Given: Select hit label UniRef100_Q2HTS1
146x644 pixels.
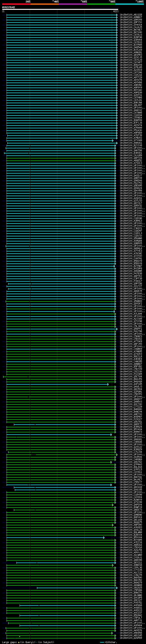Looking at the screenshot, I should point(131,95).
